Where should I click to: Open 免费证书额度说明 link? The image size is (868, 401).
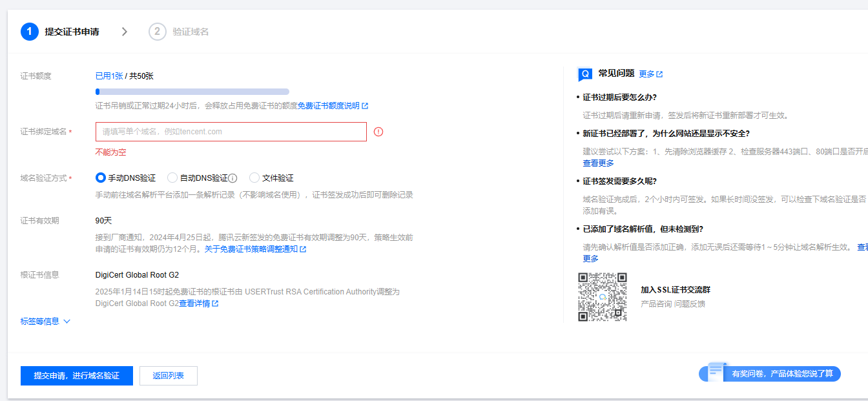328,106
